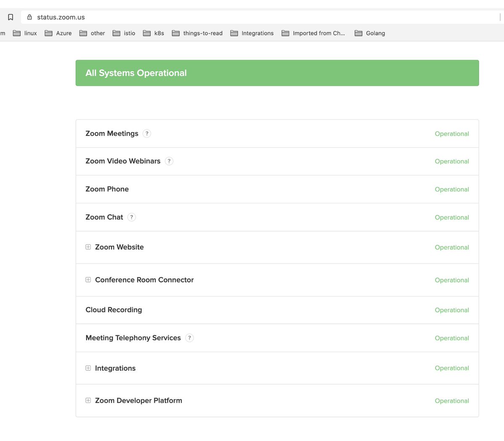The height and width of the screenshot is (441, 504).
Task: Expand the Zoom Website component group
Action: click(88, 247)
